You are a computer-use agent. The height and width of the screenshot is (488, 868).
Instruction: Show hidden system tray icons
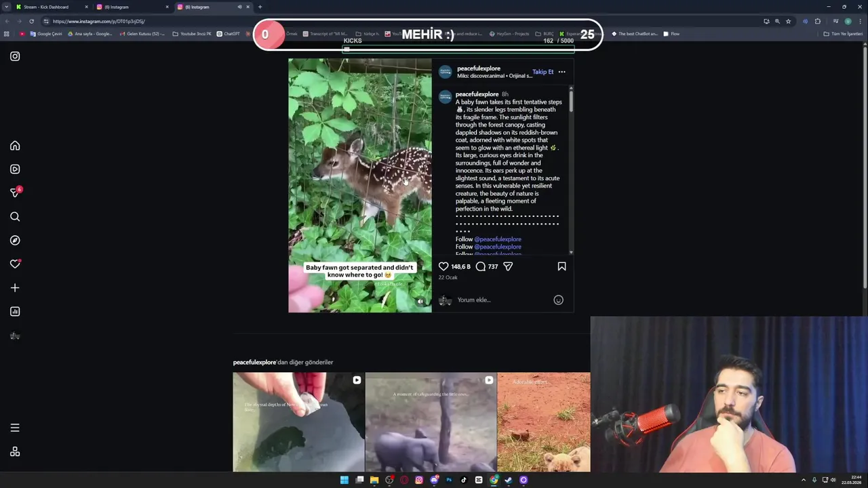coord(804,480)
